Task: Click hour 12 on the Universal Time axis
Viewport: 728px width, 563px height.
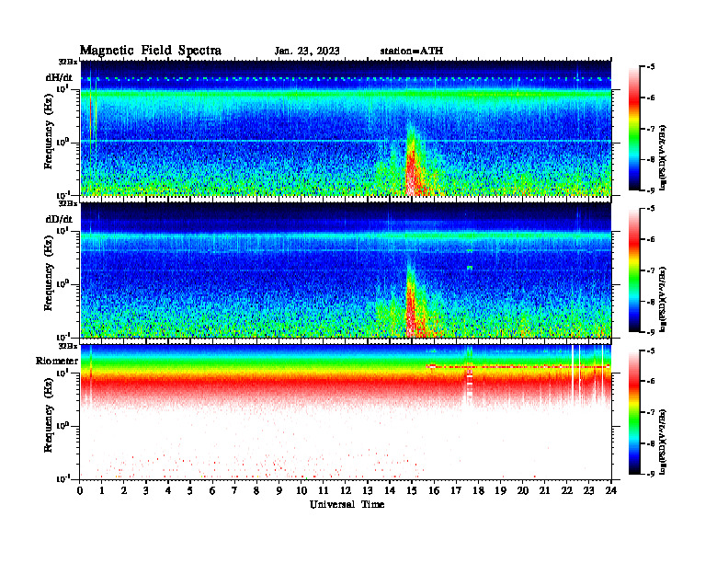Action: pos(346,490)
